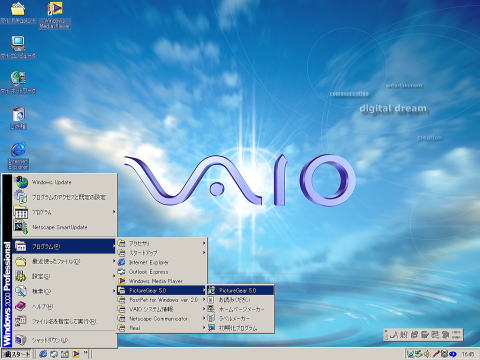Open お読みください readme document entry
Viewport: 480px width, 360px height.
click(240, 300)
